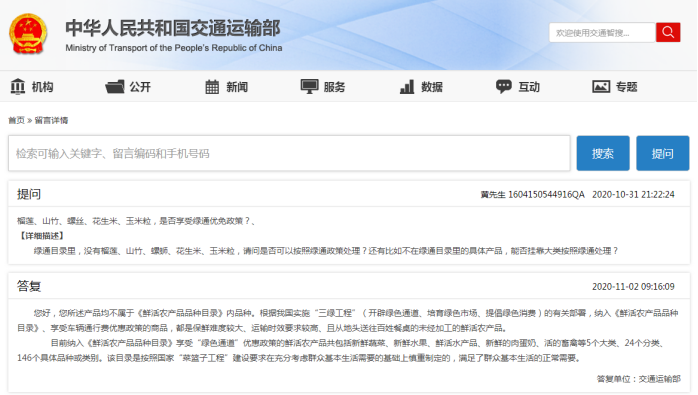
Task: Click the 留言详情 breadcrumb
Action: [x=51, y=120]
